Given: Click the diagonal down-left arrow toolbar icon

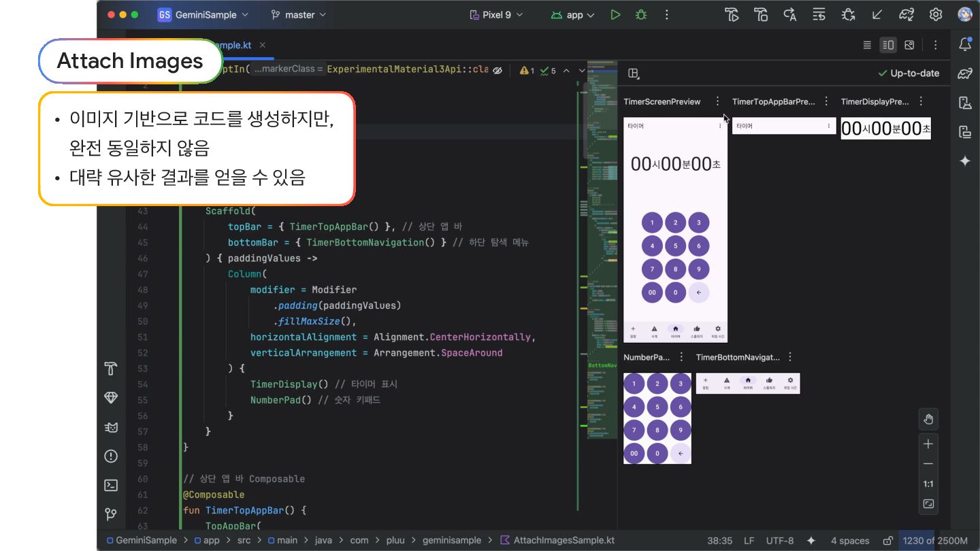Looking at the screenshot, I should (x=877, y=14).
